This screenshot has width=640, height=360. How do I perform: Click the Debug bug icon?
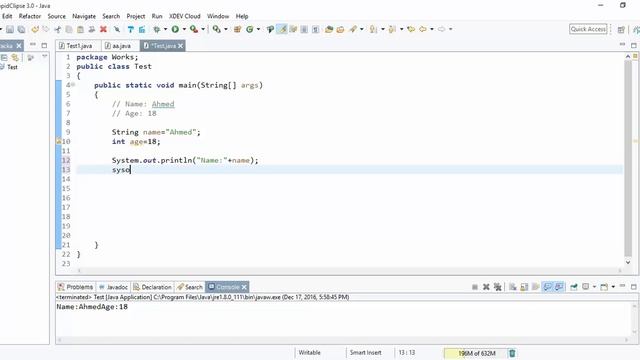click(156, 29)
